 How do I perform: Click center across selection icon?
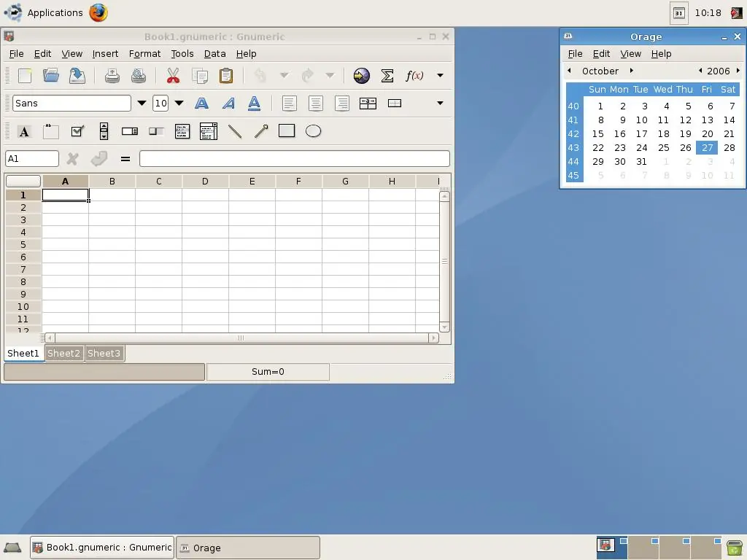coord(368,104)
